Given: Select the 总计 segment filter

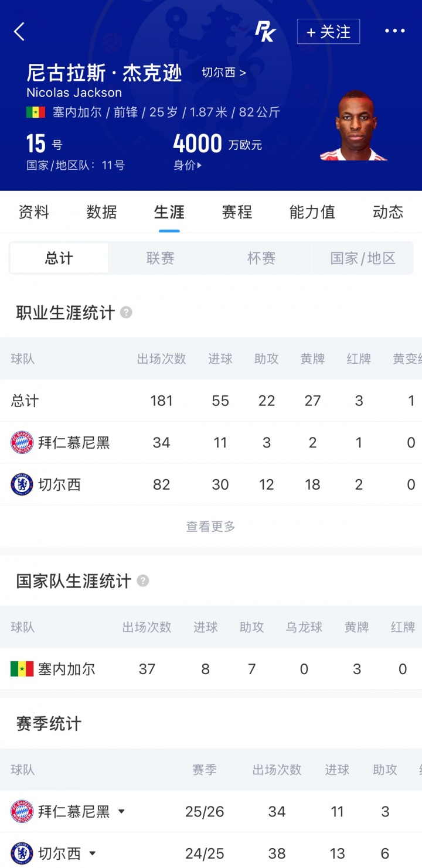Looking at the screenshot, I should point(59,258).
